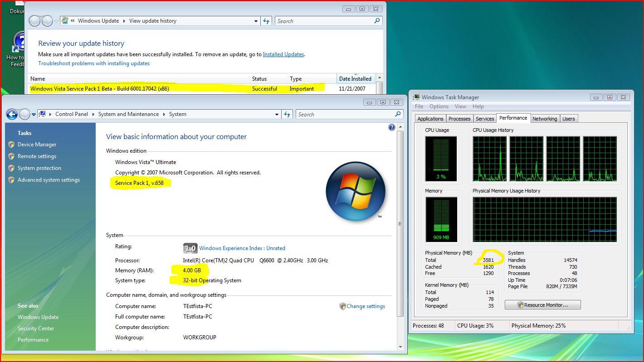Image resolution: width=644 pixels, height=362 pixels.
Task: Refresh the Windows Update address bar
Action: click(x=266, y=21)
